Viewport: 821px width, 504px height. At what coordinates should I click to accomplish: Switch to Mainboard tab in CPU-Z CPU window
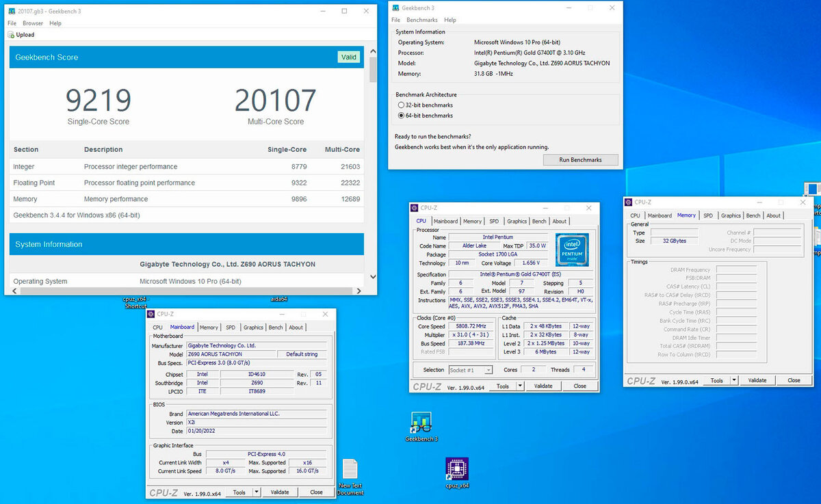point(445,221)
